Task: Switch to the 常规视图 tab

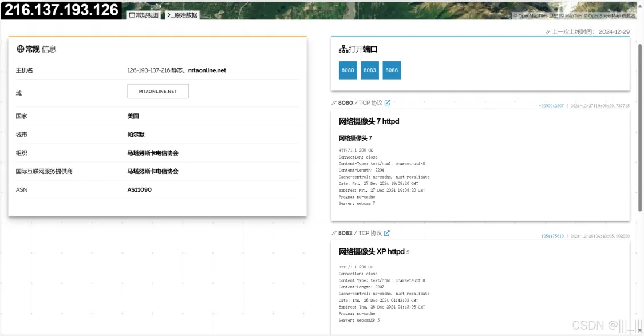Action: tap(144, 15)
